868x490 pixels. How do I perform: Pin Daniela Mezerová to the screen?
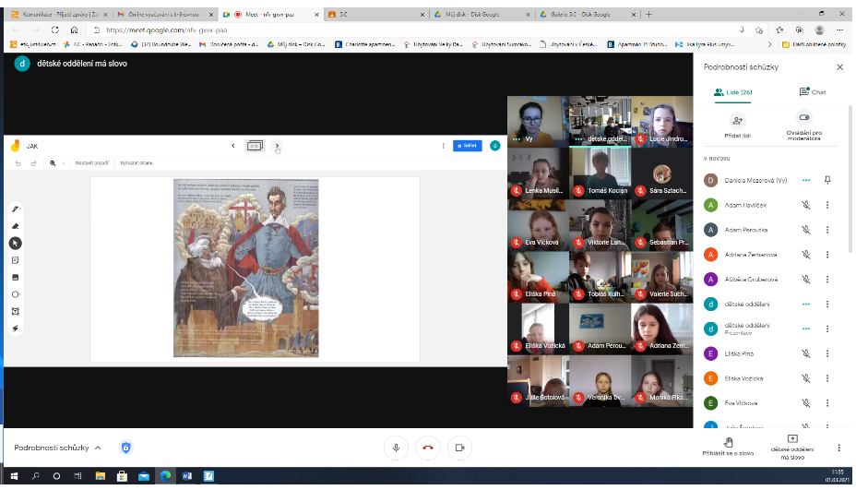[827, 180]
